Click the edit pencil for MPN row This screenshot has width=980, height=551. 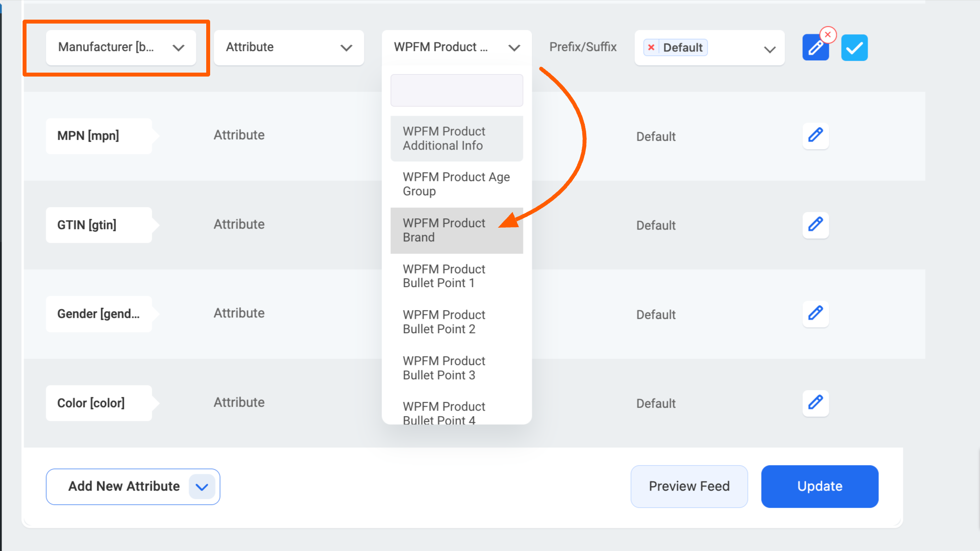tap(816, 135)
